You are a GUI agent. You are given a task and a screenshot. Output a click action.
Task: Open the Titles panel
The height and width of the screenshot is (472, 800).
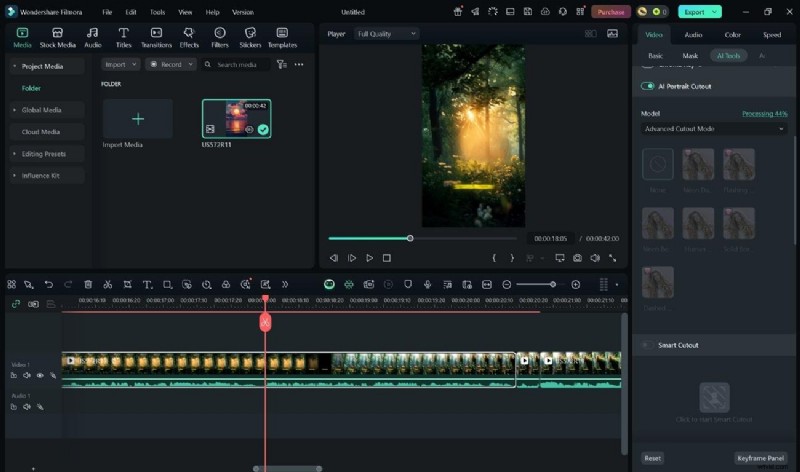123,38
